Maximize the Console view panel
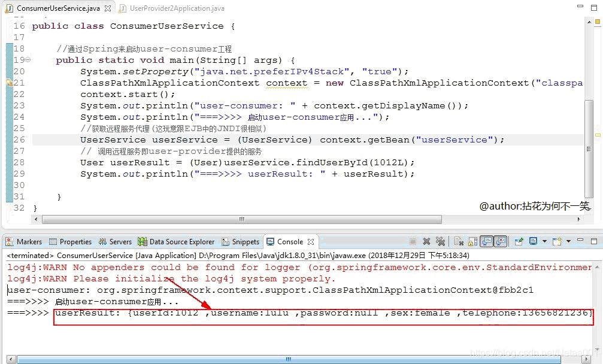Screen dimensions: 603x364 tap(594, 241)
